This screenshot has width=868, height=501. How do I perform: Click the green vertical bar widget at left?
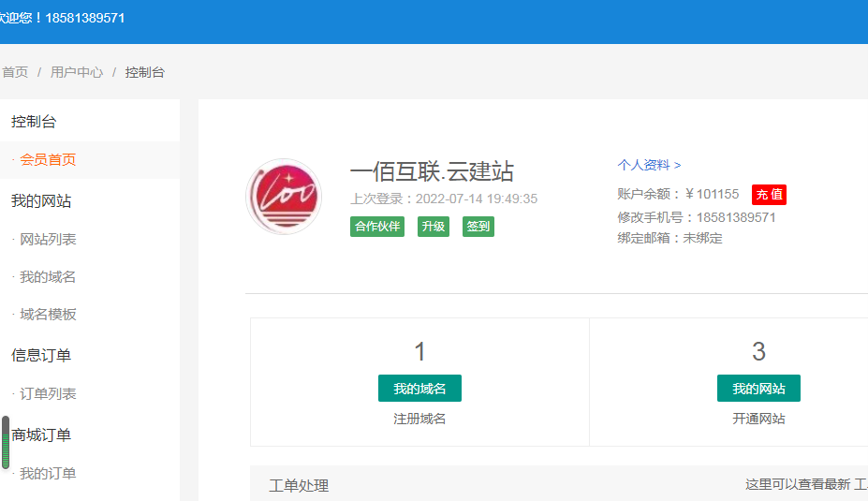point(6,443)
